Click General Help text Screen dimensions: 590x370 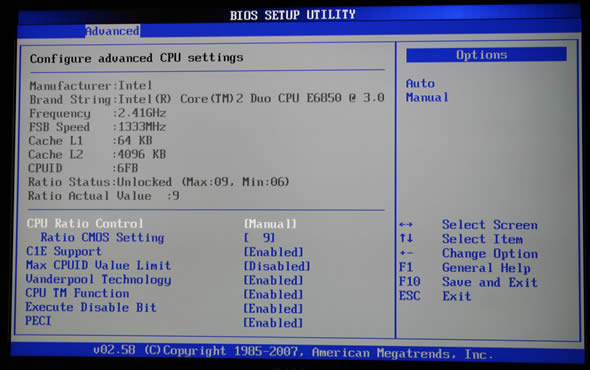point(486,268)
